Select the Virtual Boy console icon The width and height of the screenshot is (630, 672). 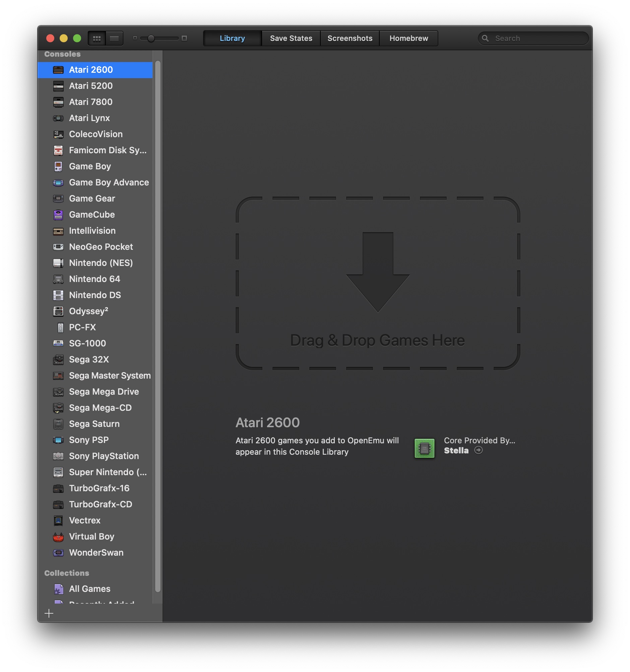click(x=58, y=537)
